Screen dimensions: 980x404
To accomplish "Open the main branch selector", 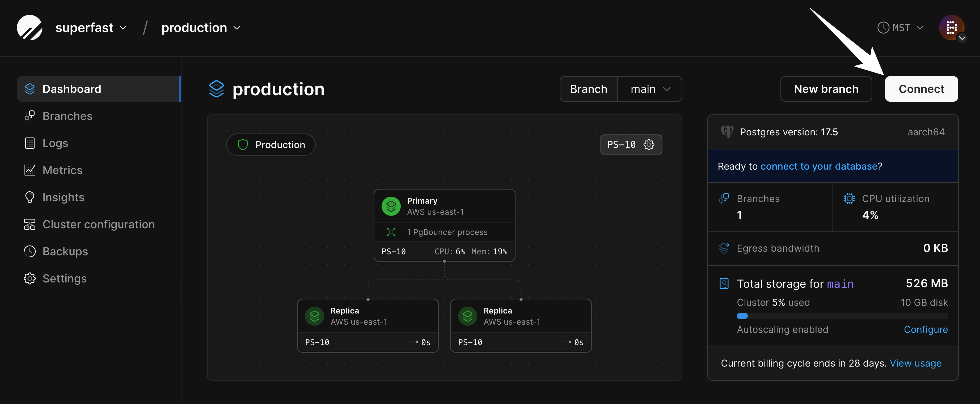I will (649, 89).
